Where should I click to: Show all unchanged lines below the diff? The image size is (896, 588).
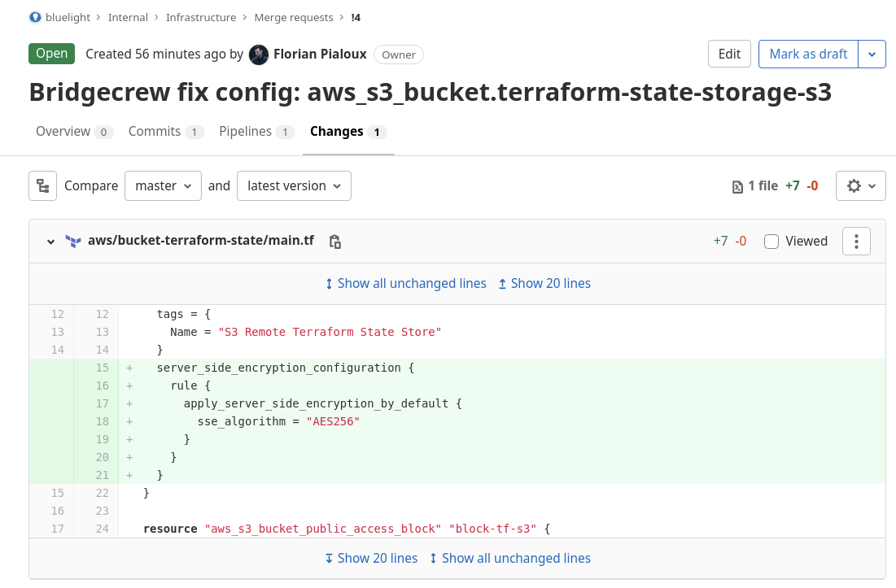(x=509, y=558)
